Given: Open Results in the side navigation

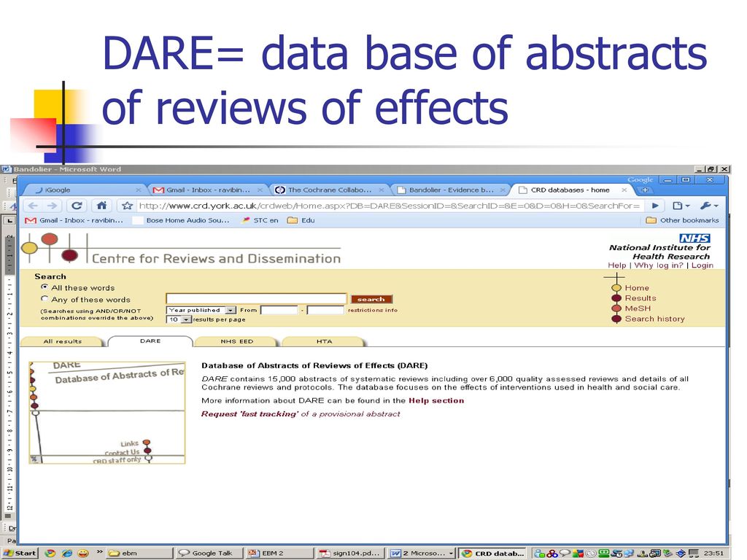Looking at the screenshot, I should (x=640, y=298).
